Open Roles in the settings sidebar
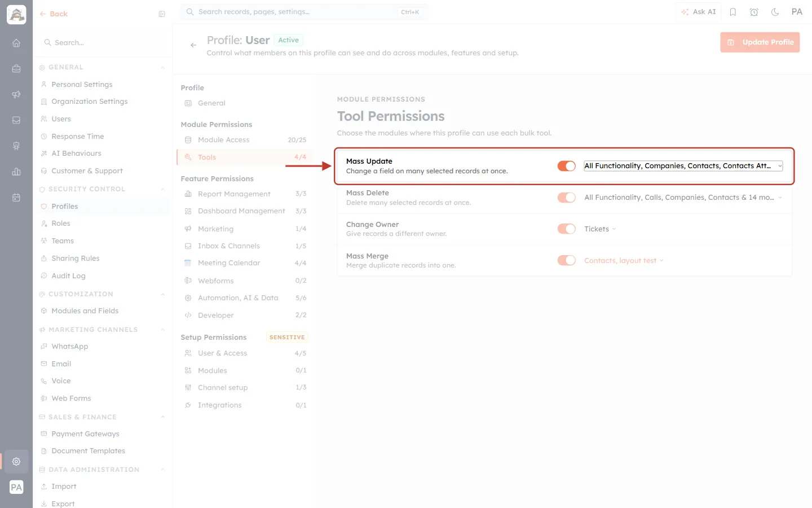Image resolution: width=812 pixels, height=508 pixels. [x=102, y=224]
